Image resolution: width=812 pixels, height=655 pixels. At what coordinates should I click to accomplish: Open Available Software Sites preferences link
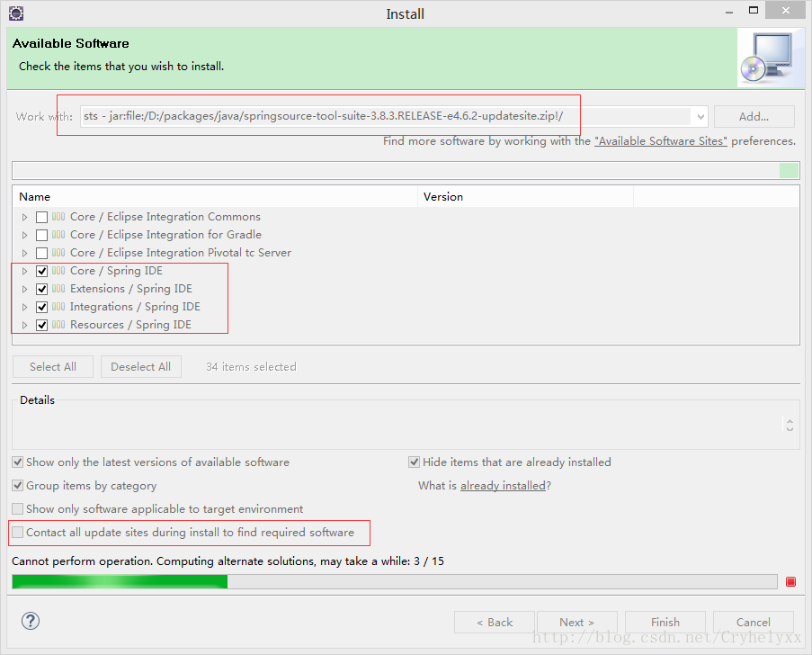661,141
